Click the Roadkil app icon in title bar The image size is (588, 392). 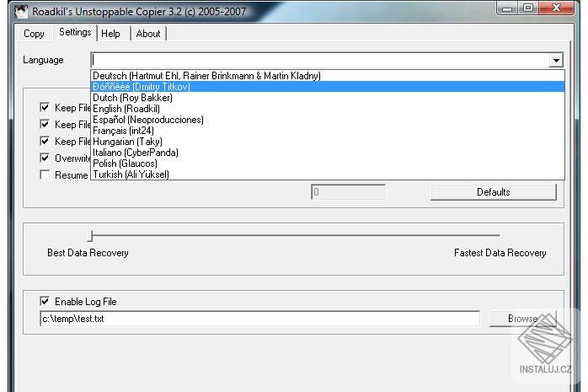pyautogui.click(x=21, y=11)
